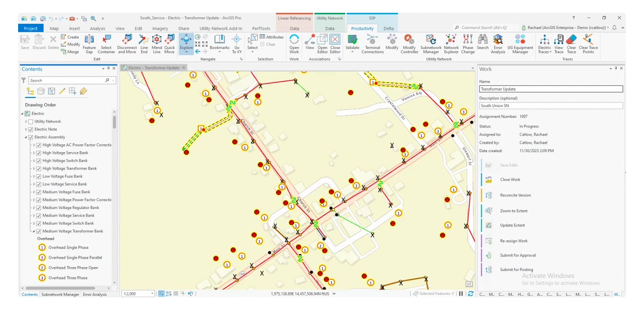Image resolution: width=644 pixels, height=320 pixels.
Task: Open the Network Explorer
Action: tap(451, 44)
